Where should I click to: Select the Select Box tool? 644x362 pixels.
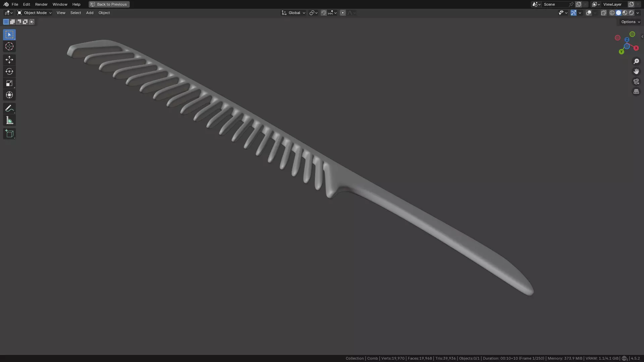point(9,35)
